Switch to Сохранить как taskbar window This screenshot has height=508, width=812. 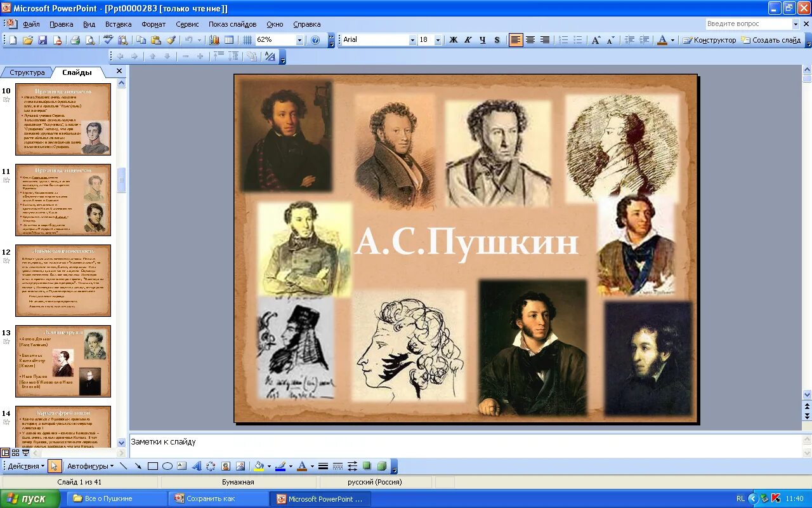click(217, 498)
